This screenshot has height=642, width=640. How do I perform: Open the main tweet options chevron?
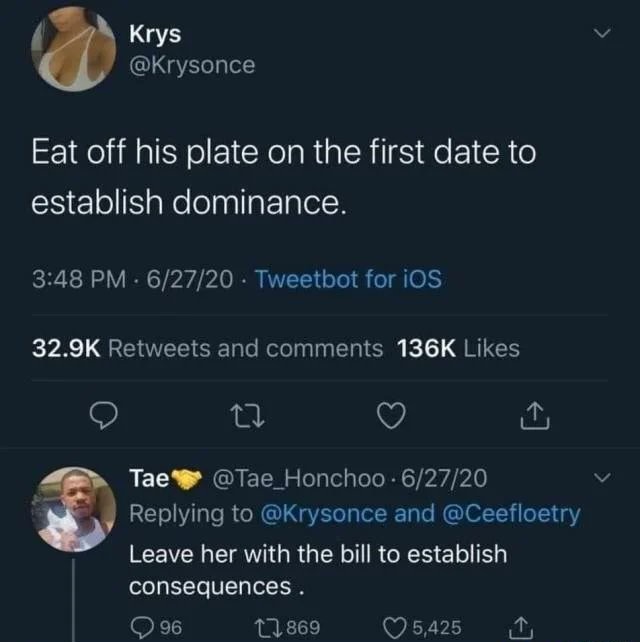pyautogui.click(x=600, y=36)
